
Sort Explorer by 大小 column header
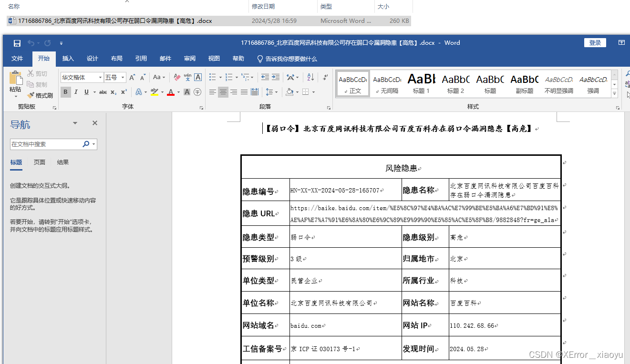(393, 7)
